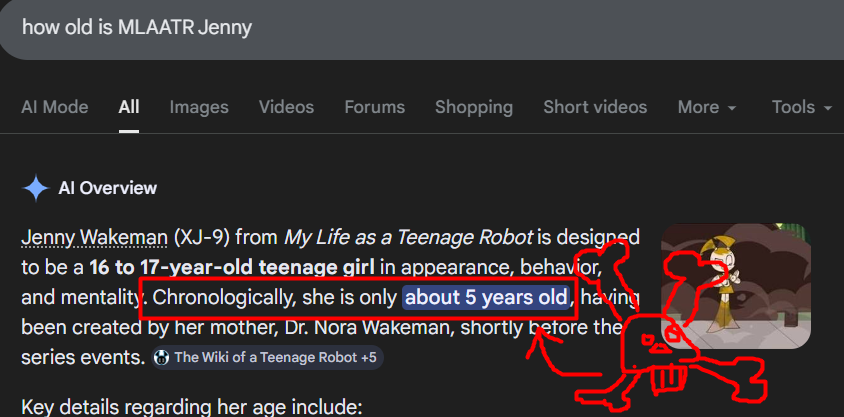Click the italic "My Life as a Teenage Robot" title
The height and width of the screenshot is (417, 844).
pos(410,238)
